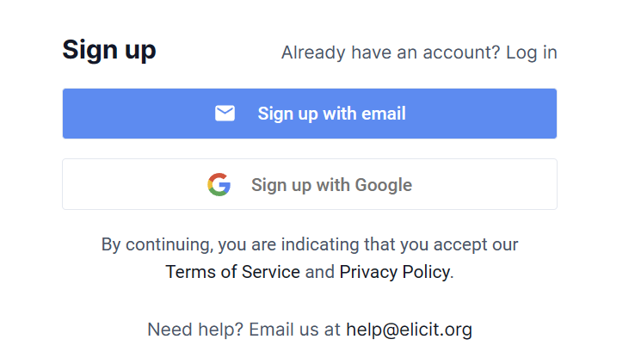View the service terms via Terms link

(232, 272)
